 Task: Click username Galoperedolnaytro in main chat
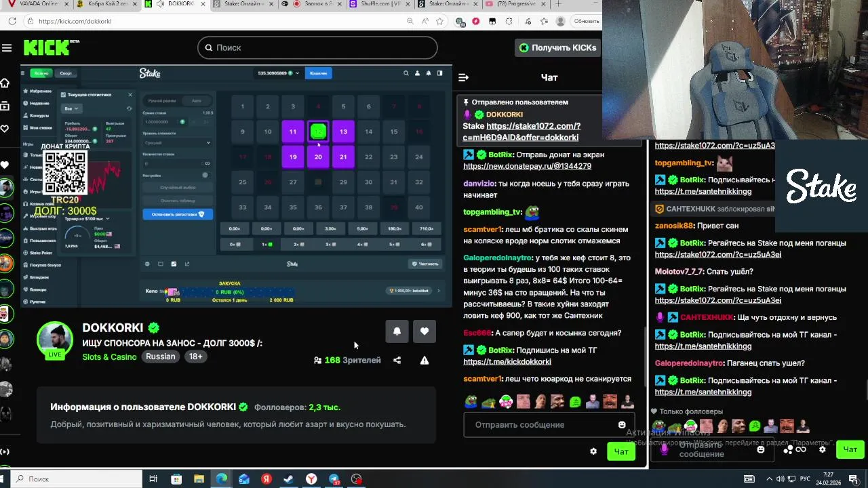(497, 258)
